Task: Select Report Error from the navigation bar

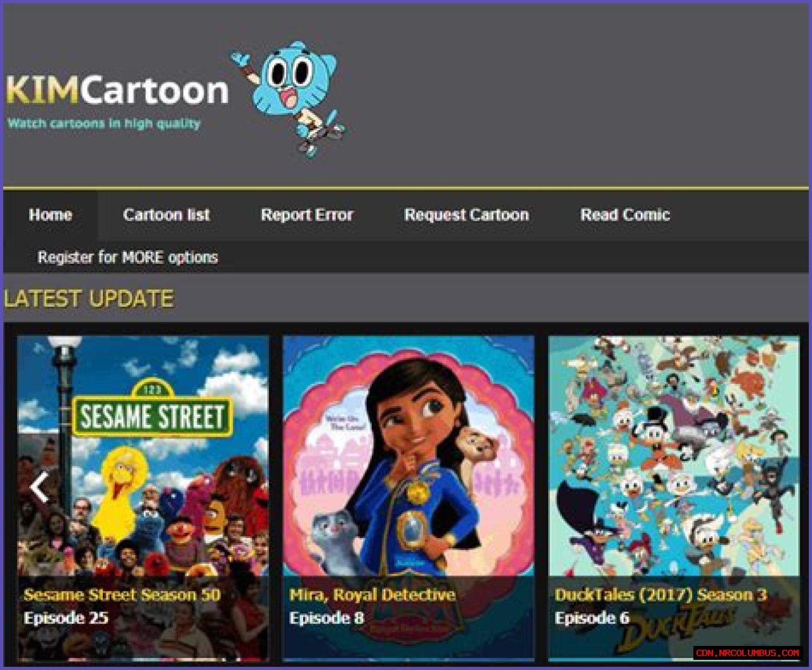Action: [x=307, y=215]
